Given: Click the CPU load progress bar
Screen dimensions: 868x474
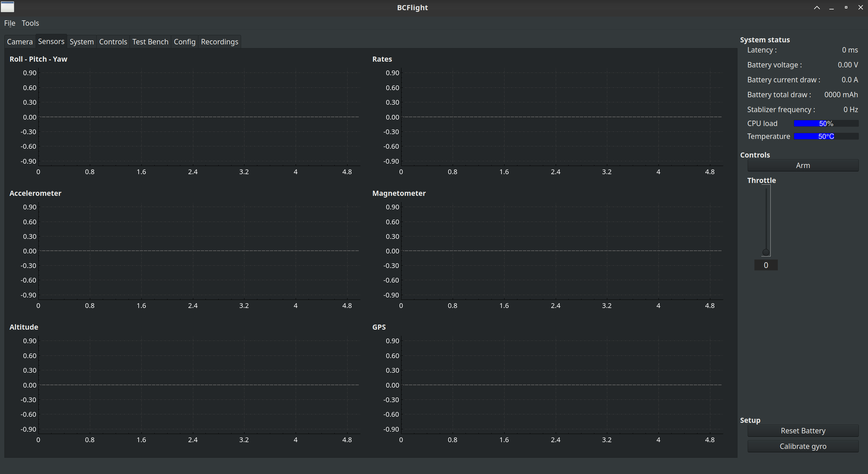Looking at the screenshot, I should click(x=826, y=124).
